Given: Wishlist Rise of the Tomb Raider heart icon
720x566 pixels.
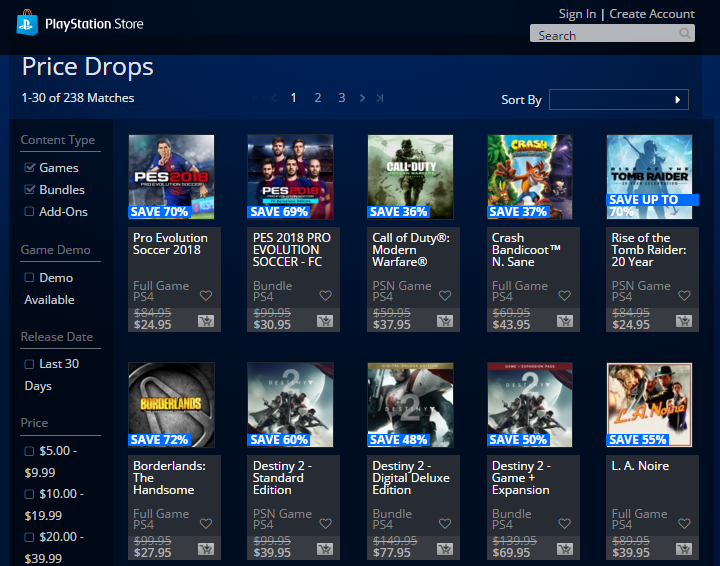Looking at the screenshot, I should [x=684, y=296].
